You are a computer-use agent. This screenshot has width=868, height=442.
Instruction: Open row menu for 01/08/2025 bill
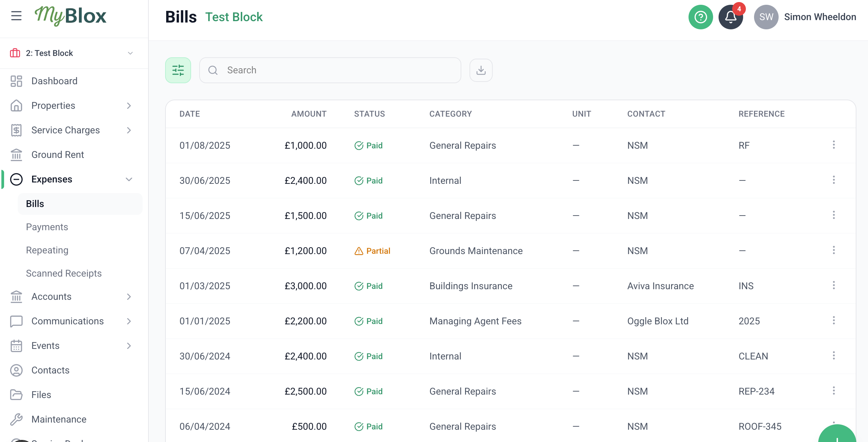click(834, 145)
